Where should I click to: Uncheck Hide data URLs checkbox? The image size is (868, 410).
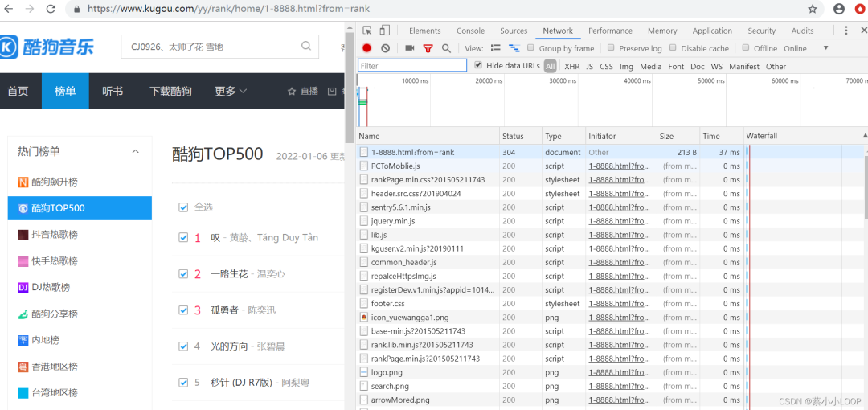478,65
